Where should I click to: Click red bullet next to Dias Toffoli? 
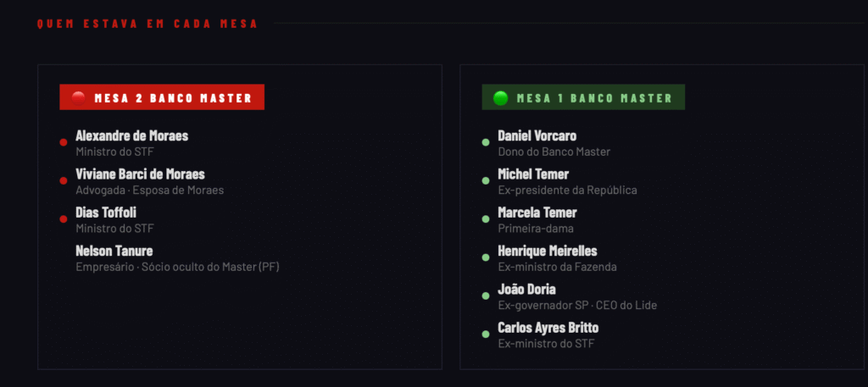click(x=64, y=219)
